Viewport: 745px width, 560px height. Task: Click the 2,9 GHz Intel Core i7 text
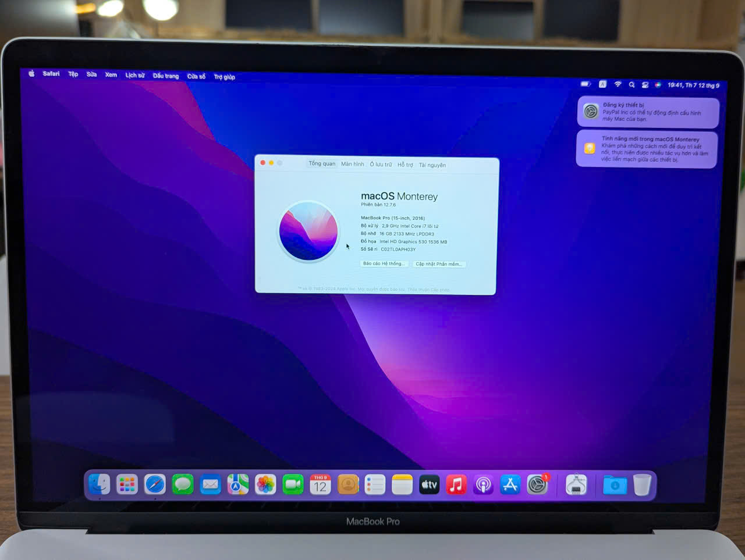(410, 226)
